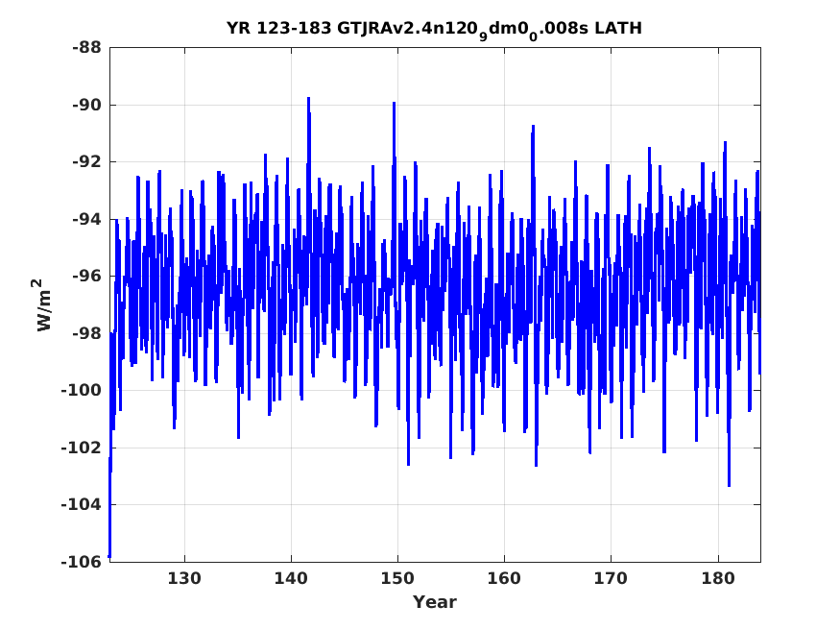Click the highest peak near year 141.6

point(308,99)
